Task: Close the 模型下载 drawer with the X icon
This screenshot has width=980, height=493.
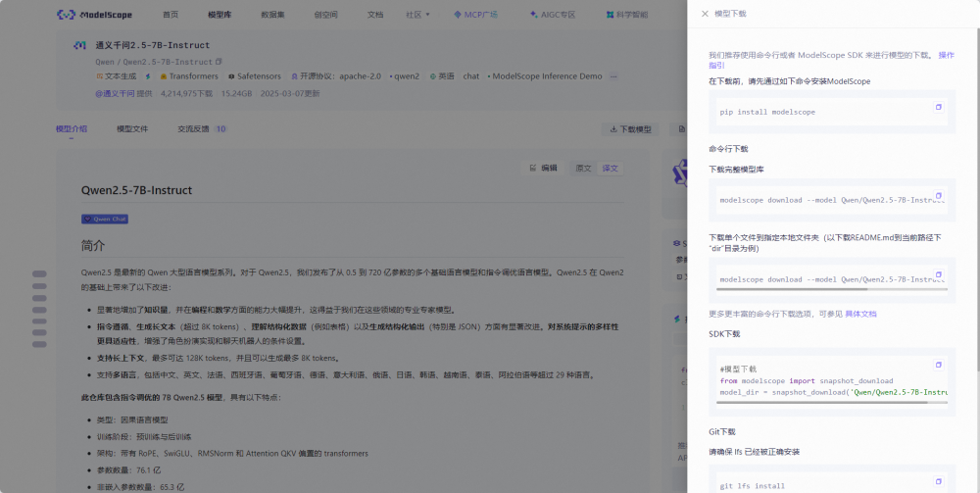Action: [x=705, y=14]
